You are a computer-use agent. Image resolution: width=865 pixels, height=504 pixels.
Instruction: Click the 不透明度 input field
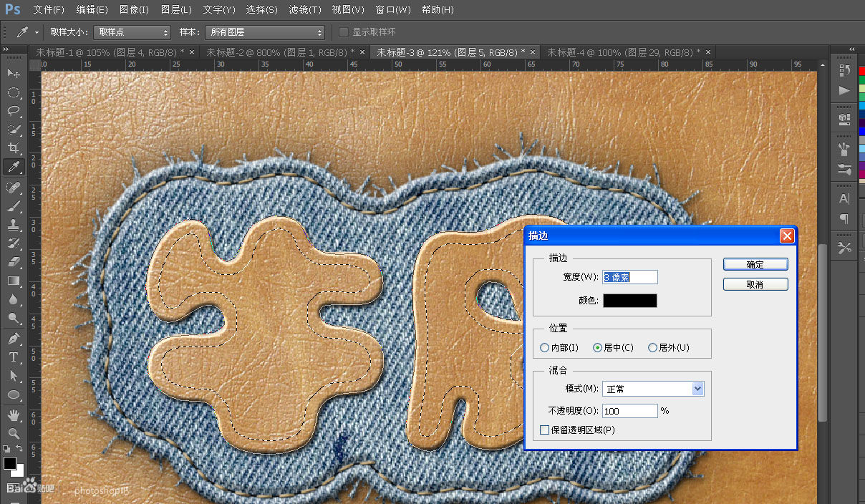coord(630,411)
